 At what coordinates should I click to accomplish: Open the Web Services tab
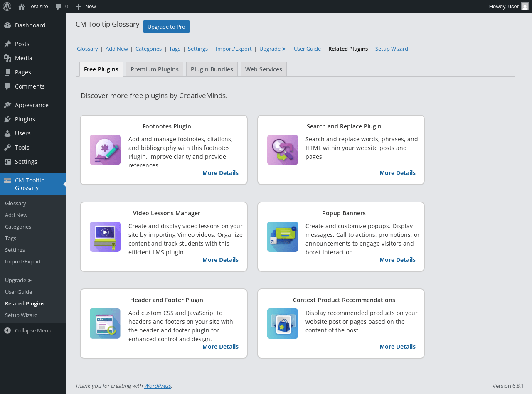pyautogui.click(x=264, y=69)
